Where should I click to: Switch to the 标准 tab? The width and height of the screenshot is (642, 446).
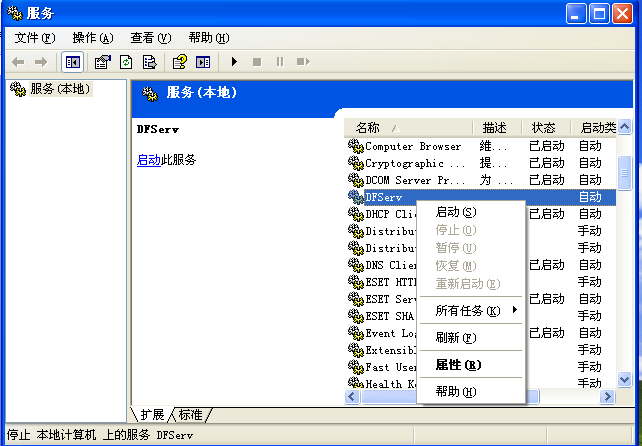pos(190,414)
